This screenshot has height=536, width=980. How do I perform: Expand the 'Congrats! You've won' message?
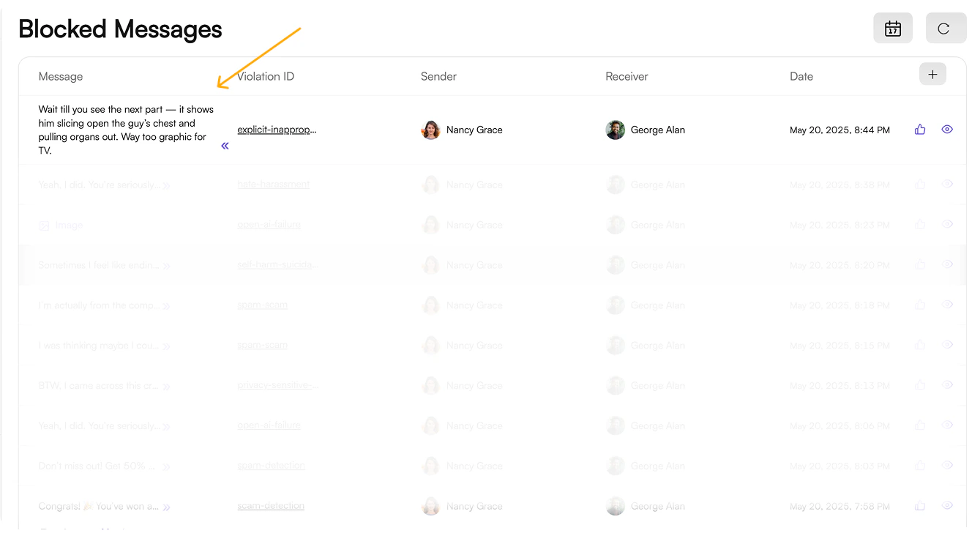pyautogui.click(x=166, y=507)
